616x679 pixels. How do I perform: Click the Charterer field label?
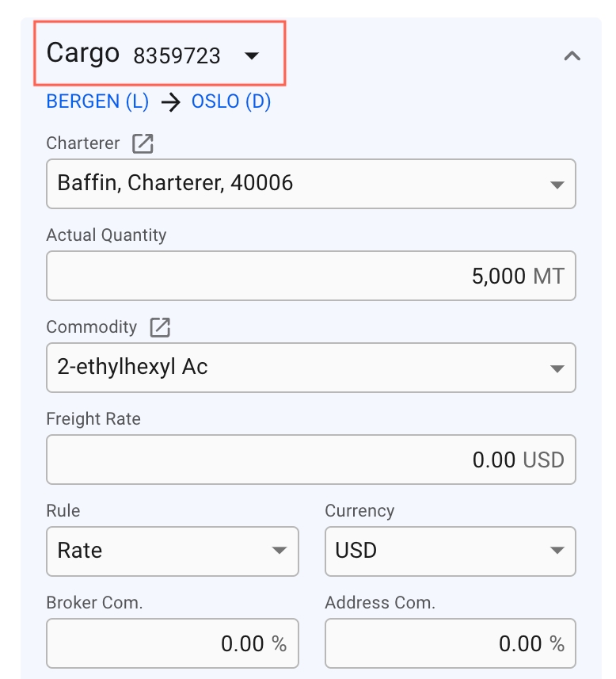coord(83,143)
